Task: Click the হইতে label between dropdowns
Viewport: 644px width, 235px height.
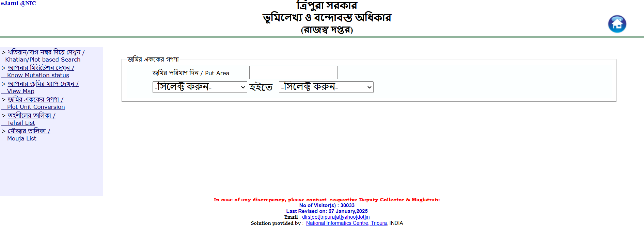Action: pyautogui.click(x=261, y=87)
